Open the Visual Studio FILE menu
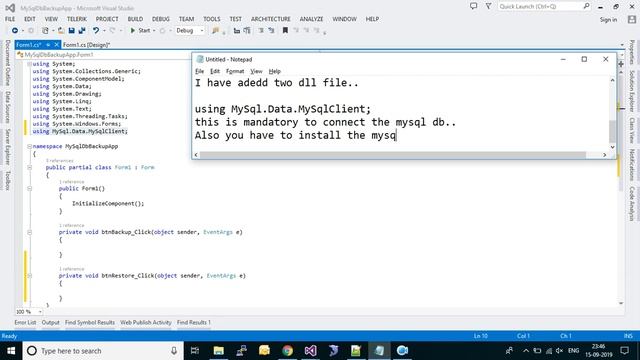The image size is (640, 360). point(10,19)
